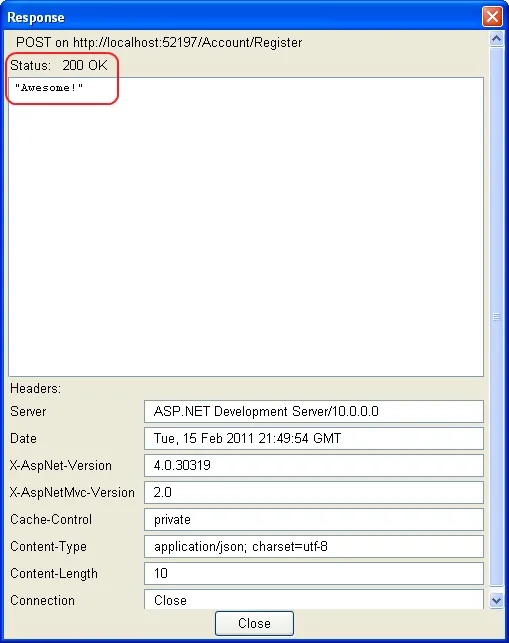Click the Date header value field
This screenshot has width=509, height=643.
pyautogui.click(x=314, y=438)
